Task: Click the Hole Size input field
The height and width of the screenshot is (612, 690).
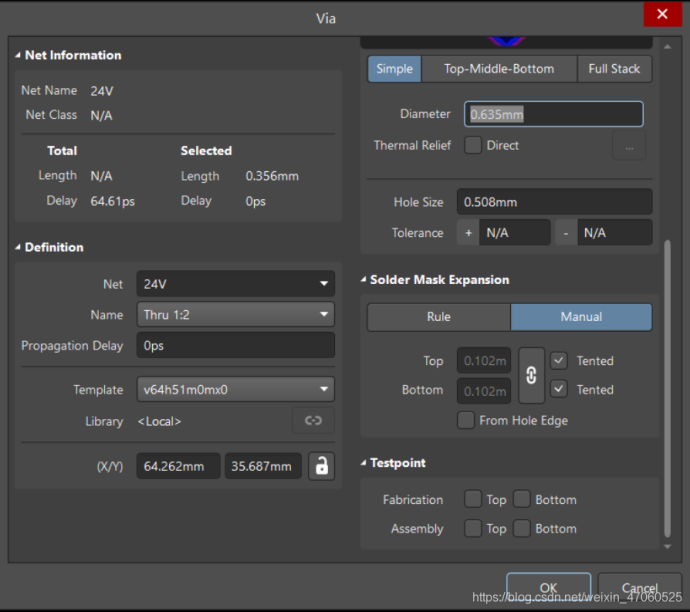Action: point(554,202)
